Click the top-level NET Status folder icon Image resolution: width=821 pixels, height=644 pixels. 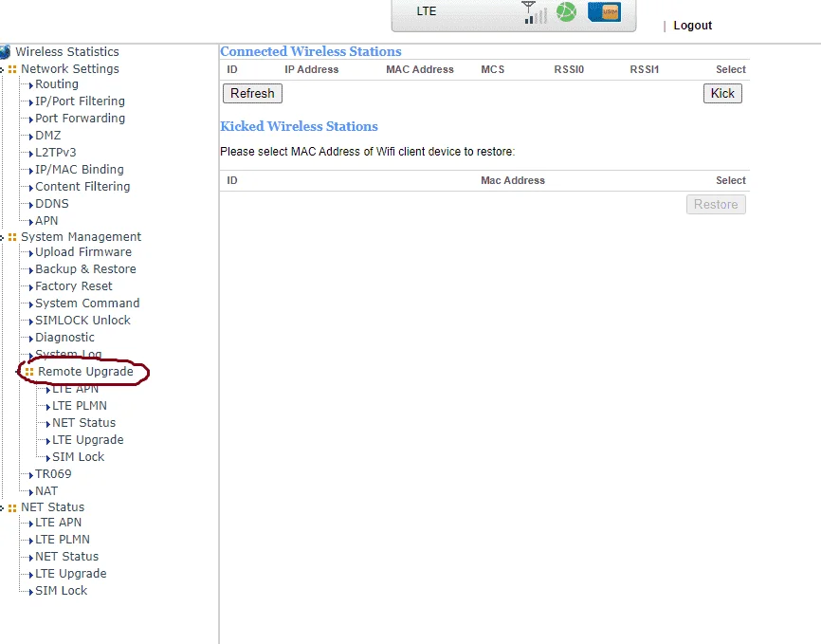point(12,507)
